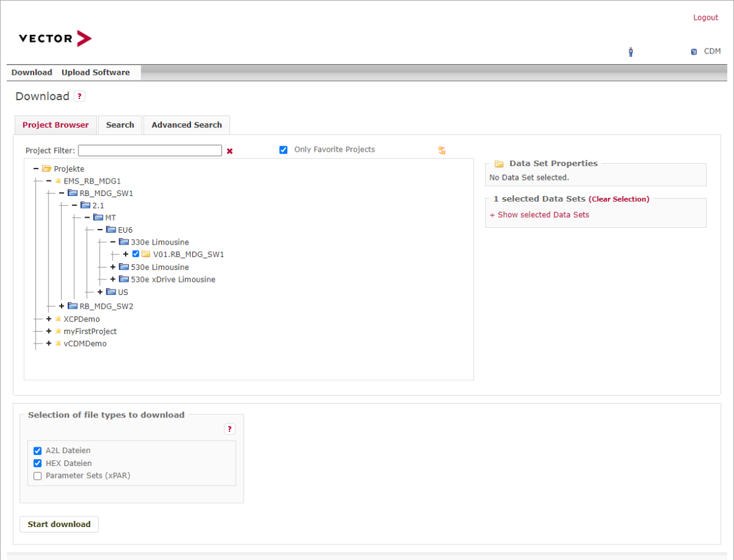734x560 pixels.
Task: Collapse the MT node
Action: [87, 217]
